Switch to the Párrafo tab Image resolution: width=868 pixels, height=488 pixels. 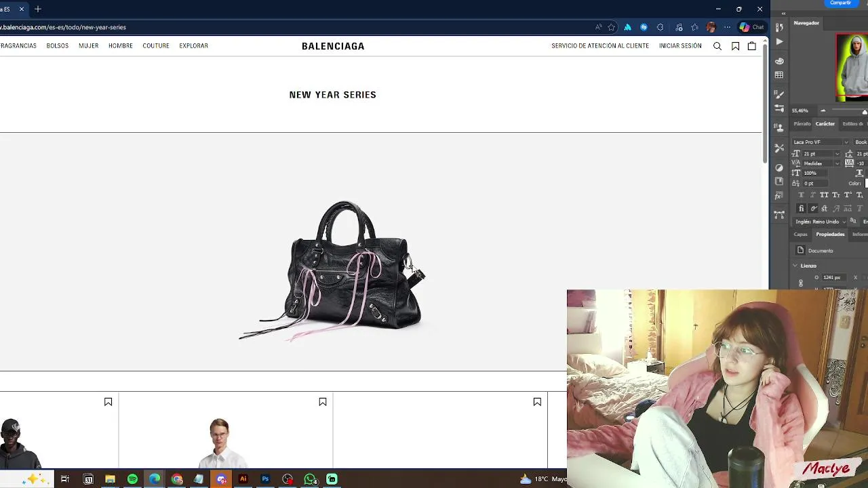click(802, 124)
